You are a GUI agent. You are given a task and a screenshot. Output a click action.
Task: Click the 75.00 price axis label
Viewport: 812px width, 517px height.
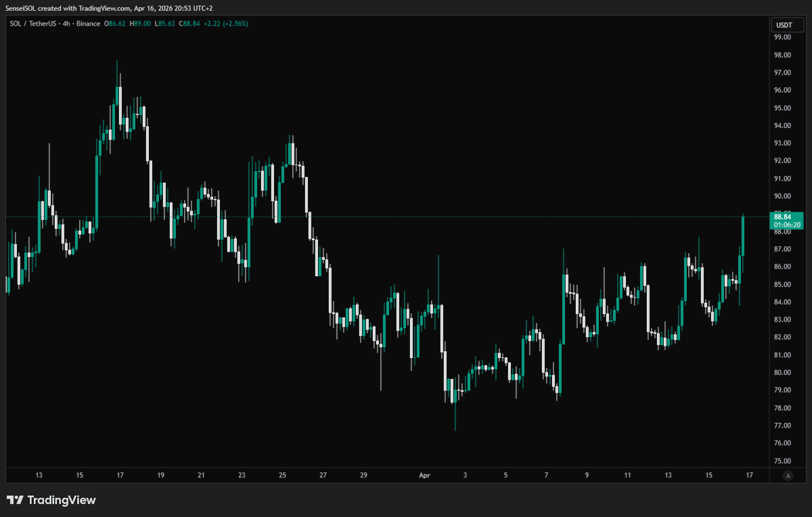click(x=783, y=460)
